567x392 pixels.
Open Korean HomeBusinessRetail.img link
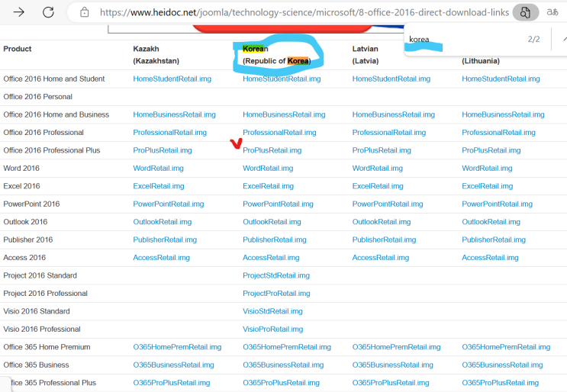pyautogui.click(x=284, y=114)
